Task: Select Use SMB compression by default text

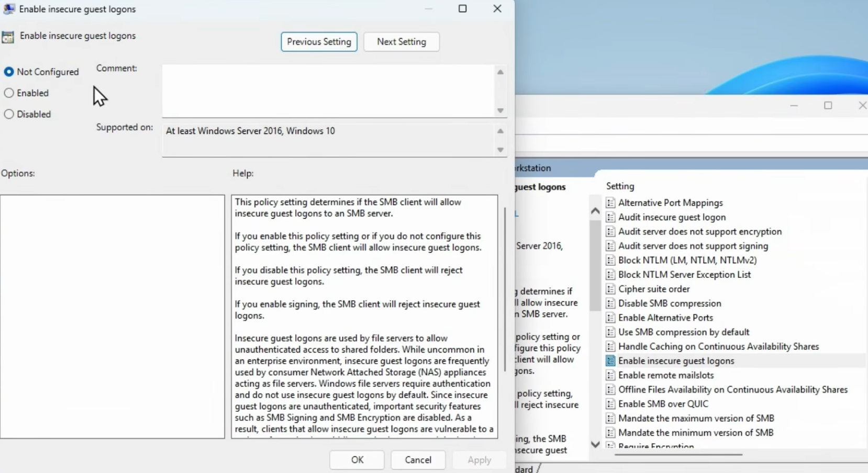Action: click(x=684, y=332)
